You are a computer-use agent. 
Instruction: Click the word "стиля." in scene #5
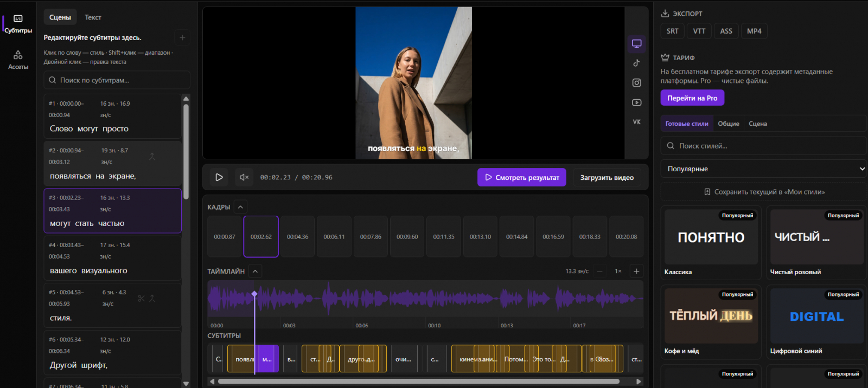tap(61, 318)
